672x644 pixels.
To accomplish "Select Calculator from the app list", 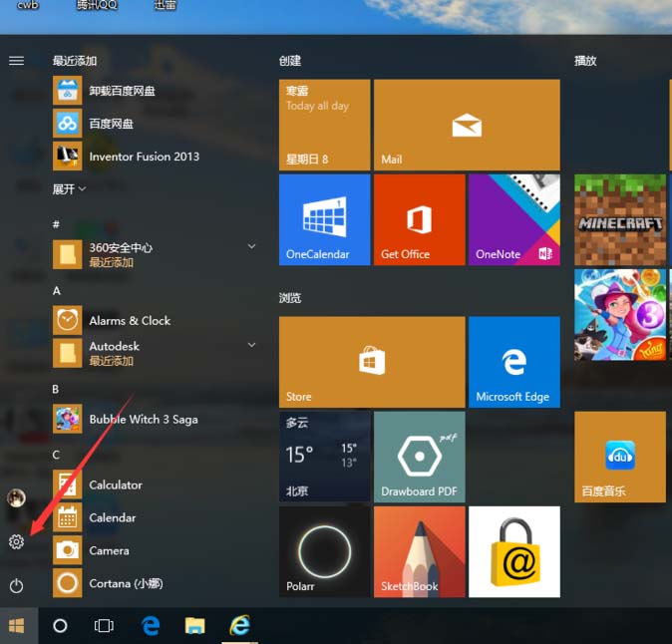I will (116, 485).
